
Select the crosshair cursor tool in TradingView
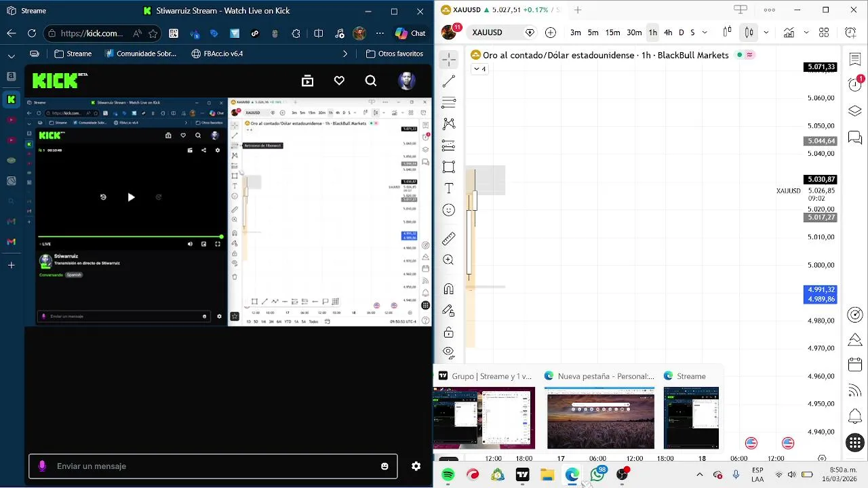click(x=448, y=60)
